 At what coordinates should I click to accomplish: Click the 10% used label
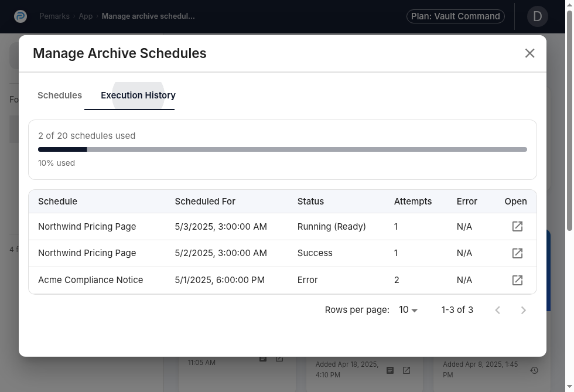(56, 163)
